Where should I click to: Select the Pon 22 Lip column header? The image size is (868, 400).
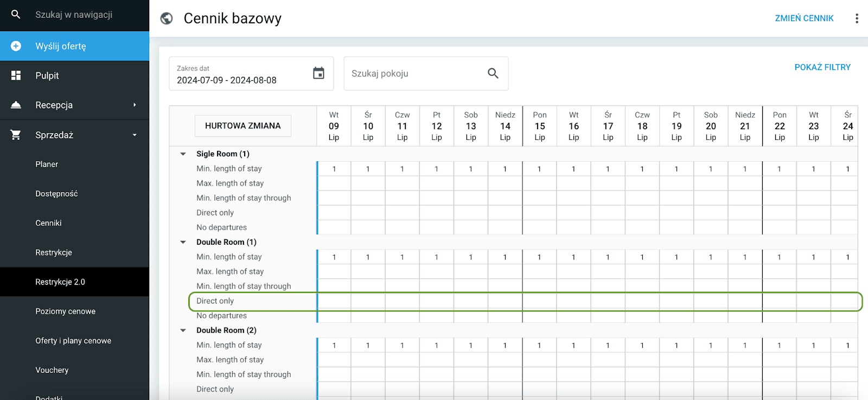tap(780, 126)
